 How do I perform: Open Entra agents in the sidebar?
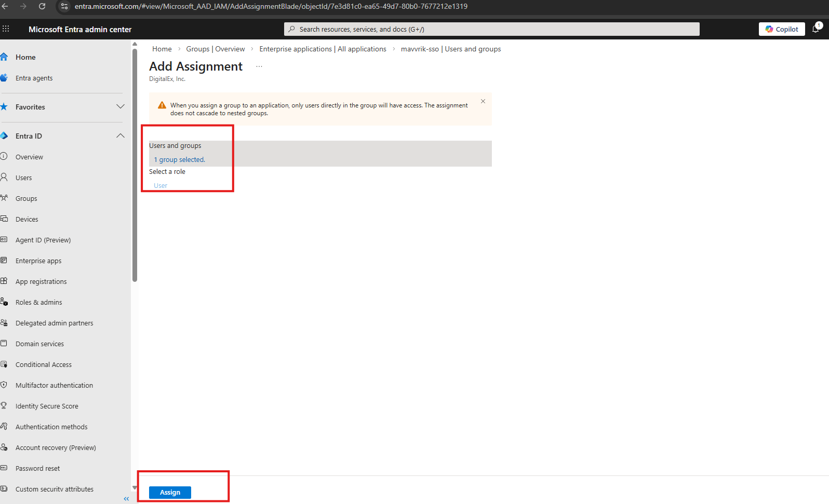34,78
